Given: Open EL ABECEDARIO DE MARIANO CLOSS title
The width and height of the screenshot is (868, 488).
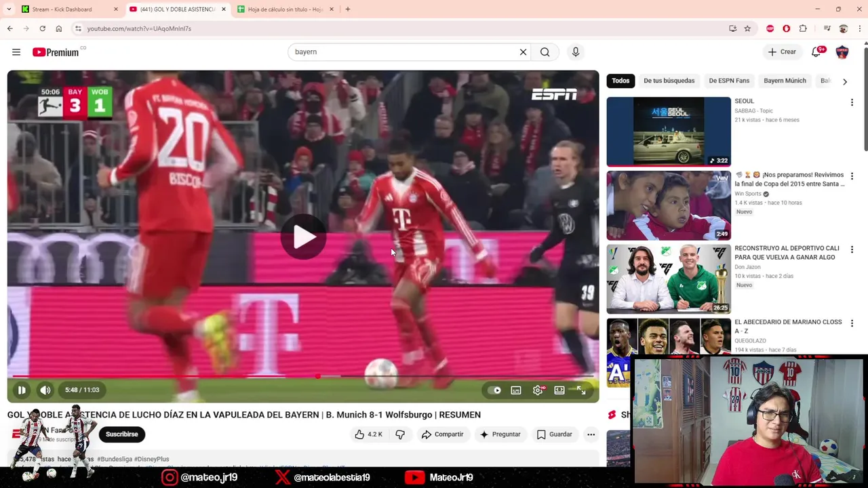Looking at the screenshot, I should tap(788, 327).
